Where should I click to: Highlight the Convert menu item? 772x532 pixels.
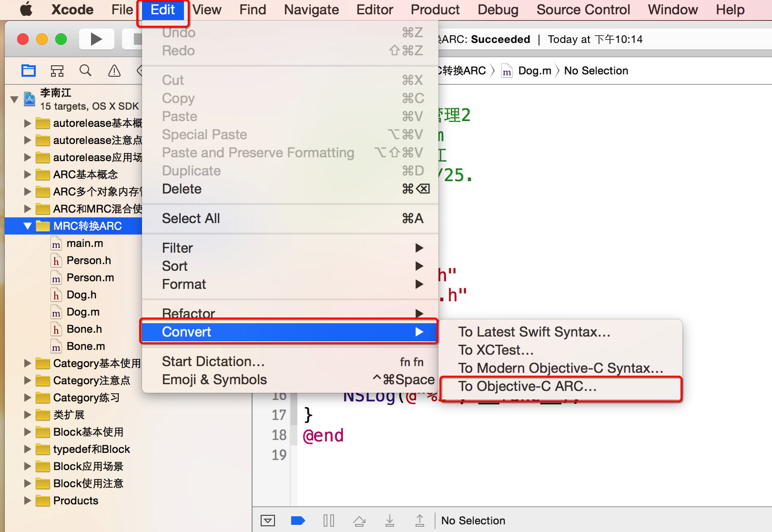pyautogui.click(x=290, y=332)
